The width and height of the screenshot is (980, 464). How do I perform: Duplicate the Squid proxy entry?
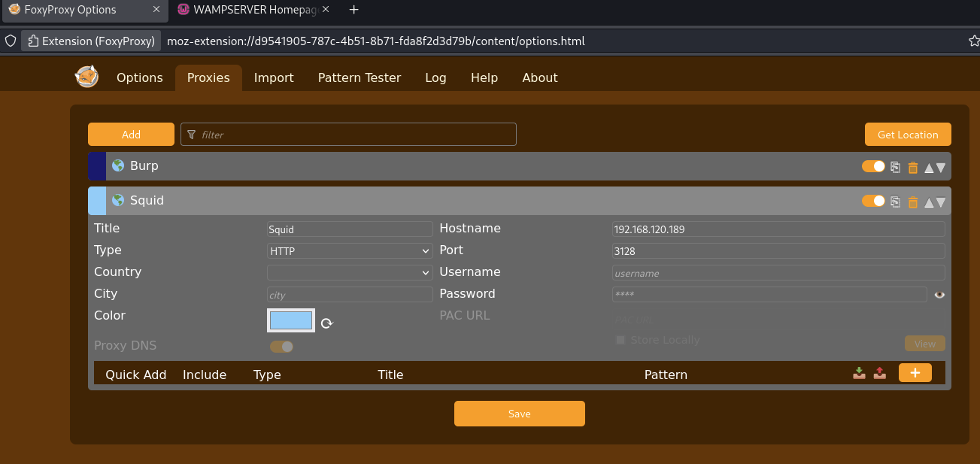pos(895,202)
